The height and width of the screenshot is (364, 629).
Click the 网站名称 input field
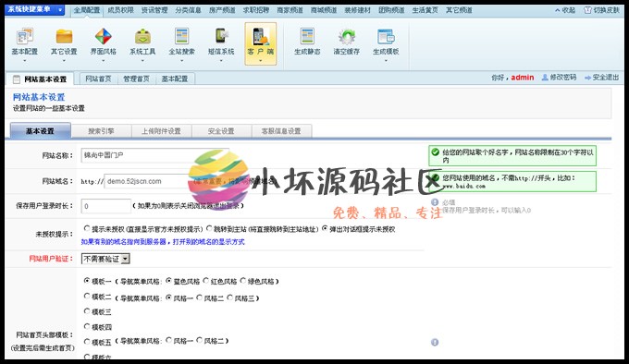[154, 155]
